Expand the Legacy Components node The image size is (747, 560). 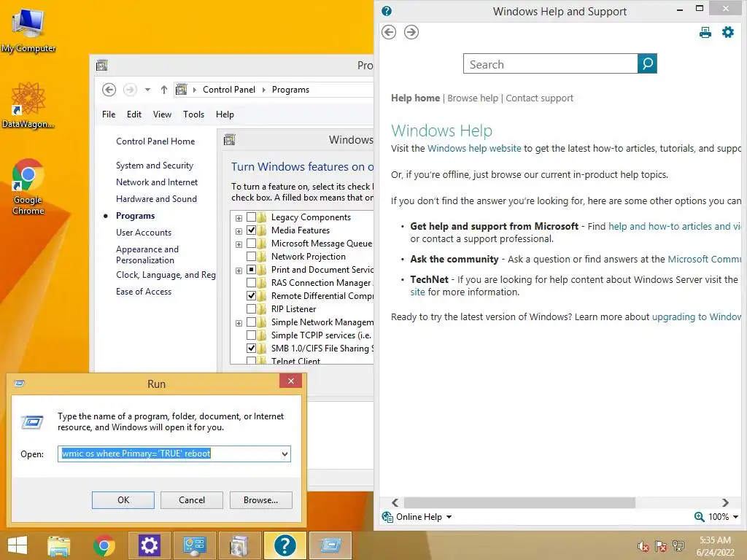pos(239,218)
